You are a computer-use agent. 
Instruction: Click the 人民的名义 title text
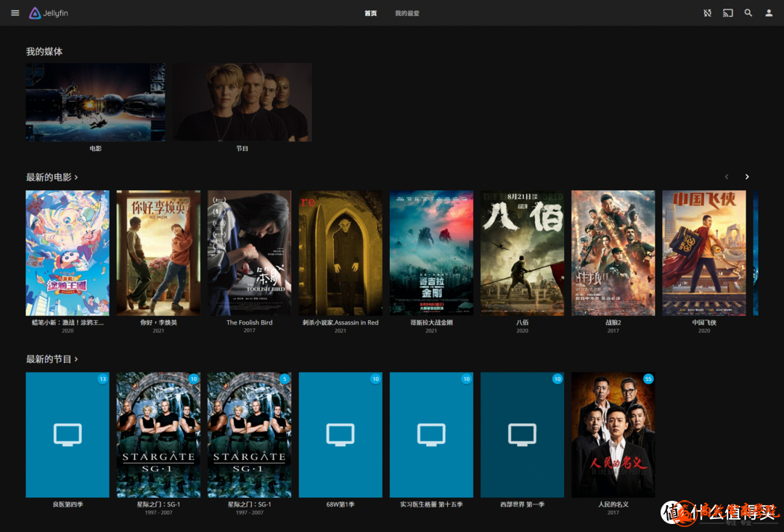(613, 504)
